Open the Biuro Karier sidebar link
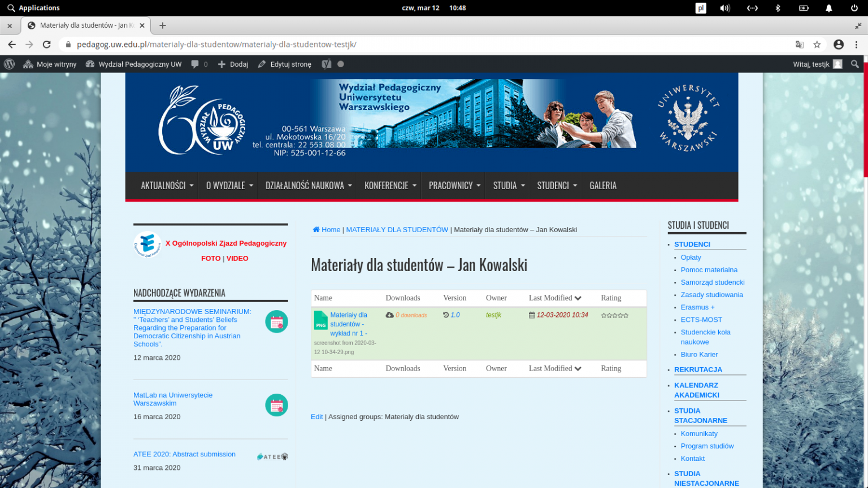868x488 pixels. click(699, 355)
